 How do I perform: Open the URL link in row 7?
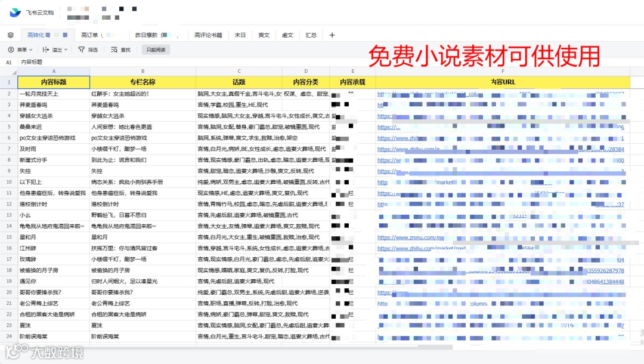pos(501,149)
